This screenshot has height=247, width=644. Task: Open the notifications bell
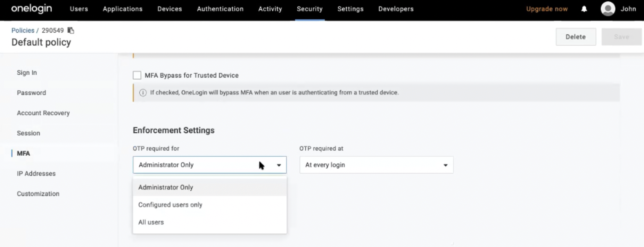point(584,9)
